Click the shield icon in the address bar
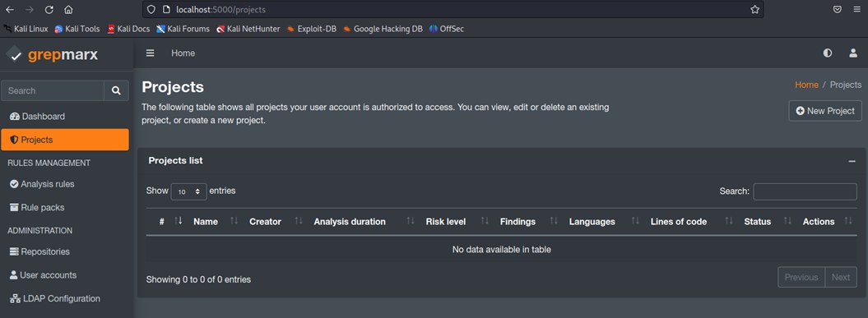 [151, 9]
